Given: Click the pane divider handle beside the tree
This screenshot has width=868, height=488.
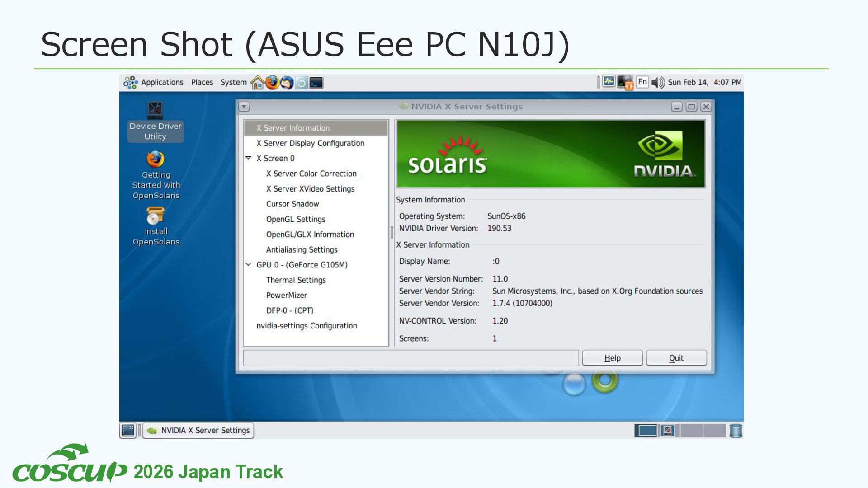Looking at the screenshot, I should pyautogui.click(x=392, y=233).
